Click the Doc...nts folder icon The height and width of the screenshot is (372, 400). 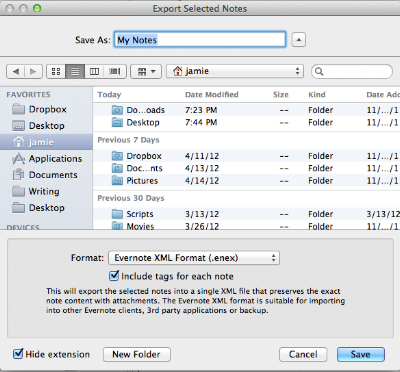pyautogui.click(x=117, y=168)
